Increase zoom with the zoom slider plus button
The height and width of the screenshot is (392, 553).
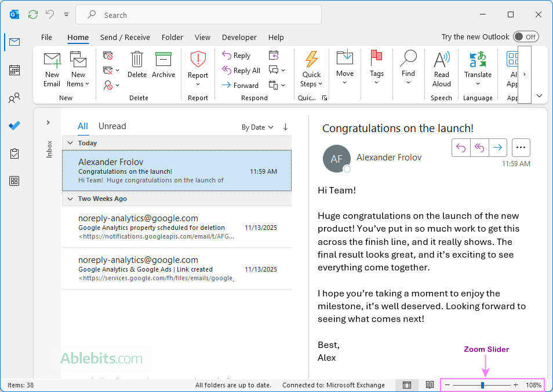click(515, 384)
